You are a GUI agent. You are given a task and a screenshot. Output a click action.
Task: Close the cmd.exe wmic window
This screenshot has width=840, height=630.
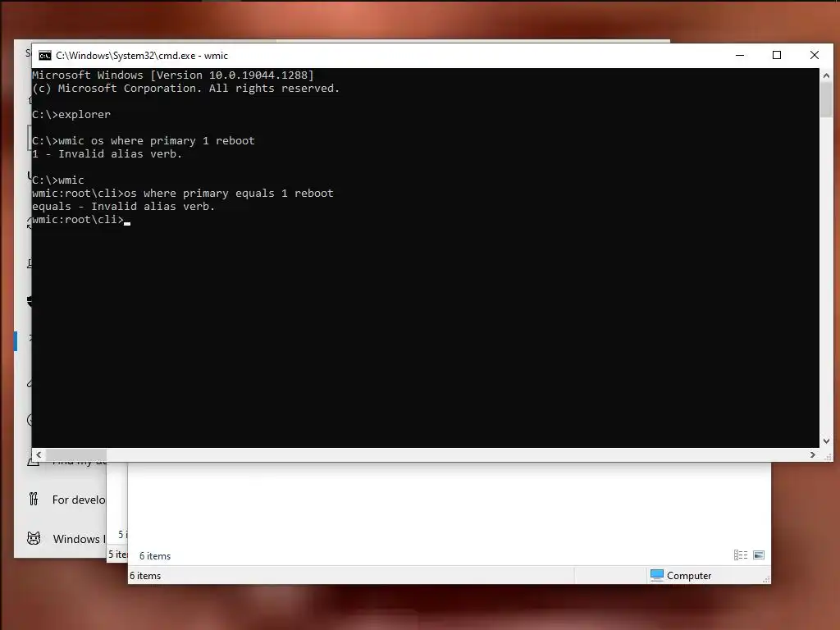(x=815, y=55)
